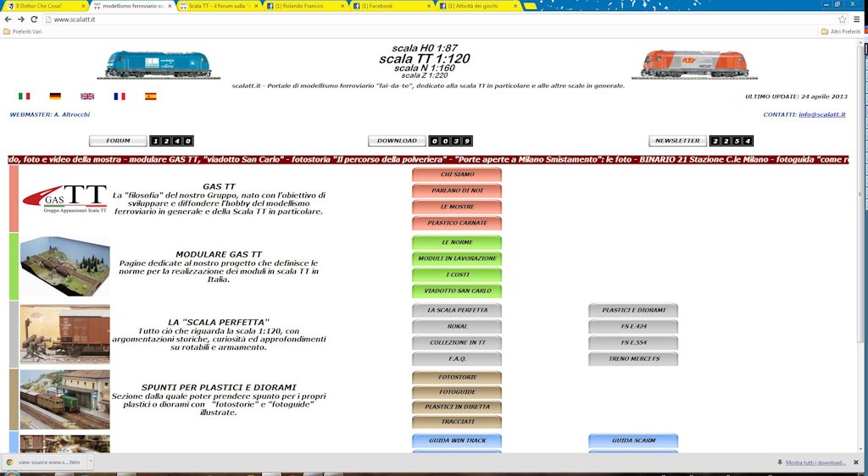Viewport: 868px width, 476px height.
Task: Open the new tab button
Action: point(530,6)
